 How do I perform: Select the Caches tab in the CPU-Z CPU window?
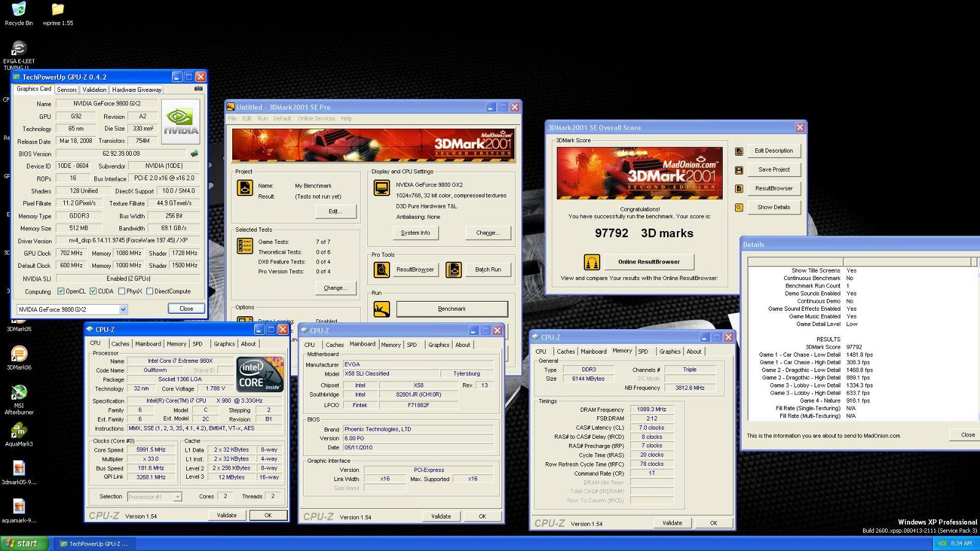[120, 344]
